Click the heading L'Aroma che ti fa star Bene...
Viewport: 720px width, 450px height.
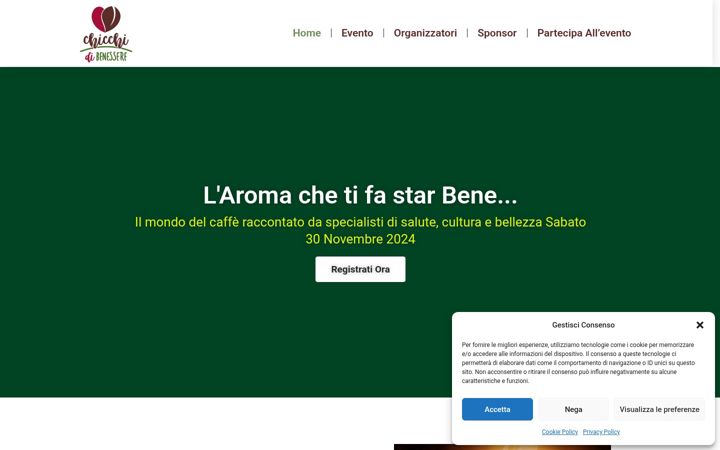pos(360,195)
